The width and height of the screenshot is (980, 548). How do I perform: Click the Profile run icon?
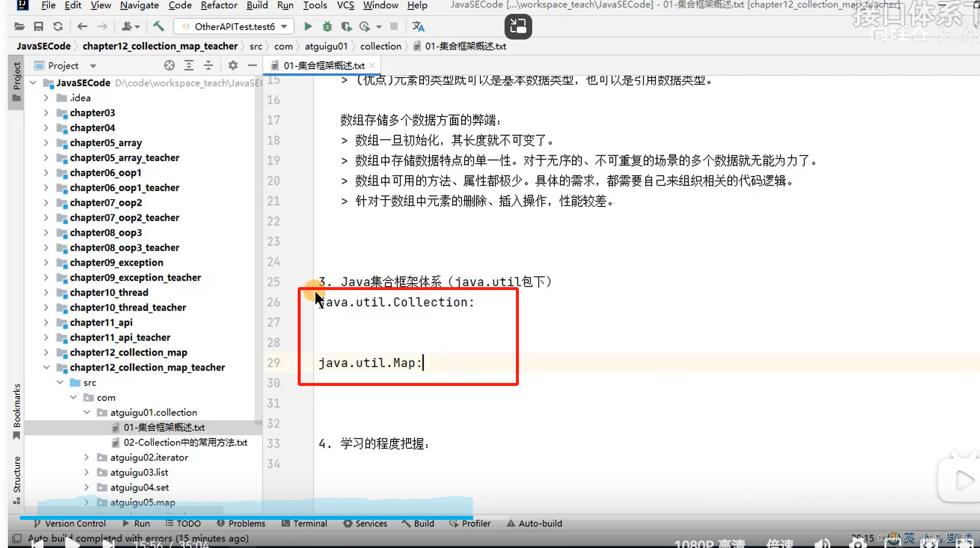point(365,27)
